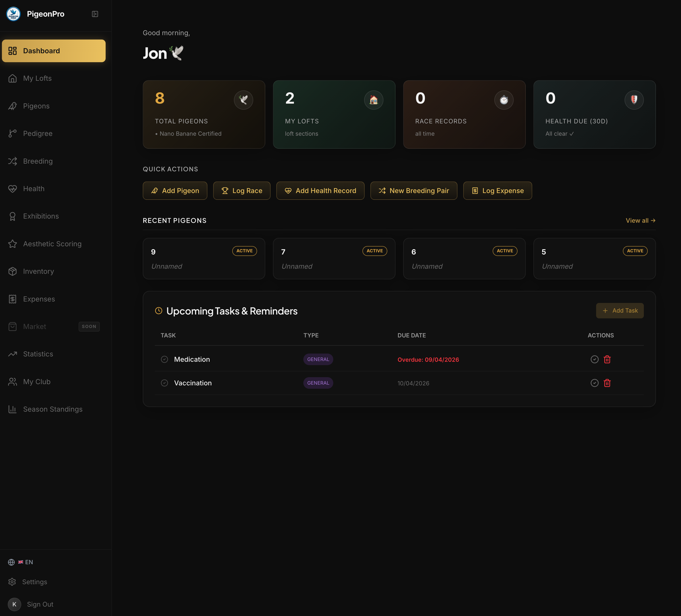Click Sign Out at sidebar bottom
Screen dimensions: 681x616
point(40,604)
